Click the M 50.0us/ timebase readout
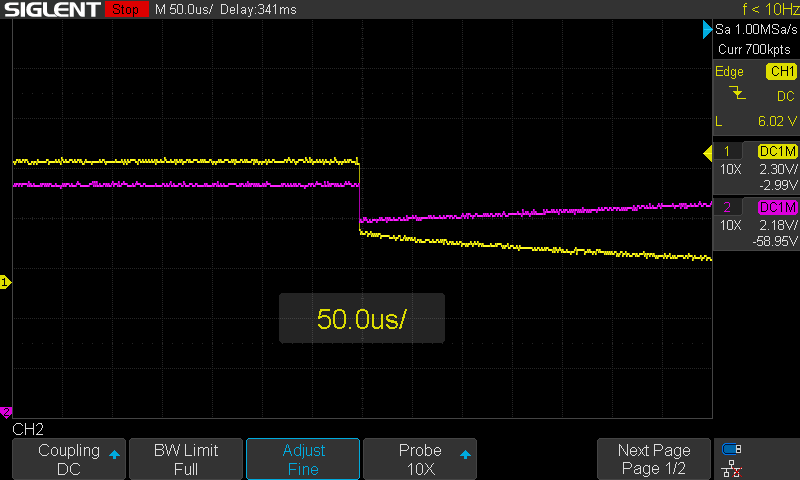Image resolution: width=800 pixels, height=480 pixels. click(x=184, y=9)
